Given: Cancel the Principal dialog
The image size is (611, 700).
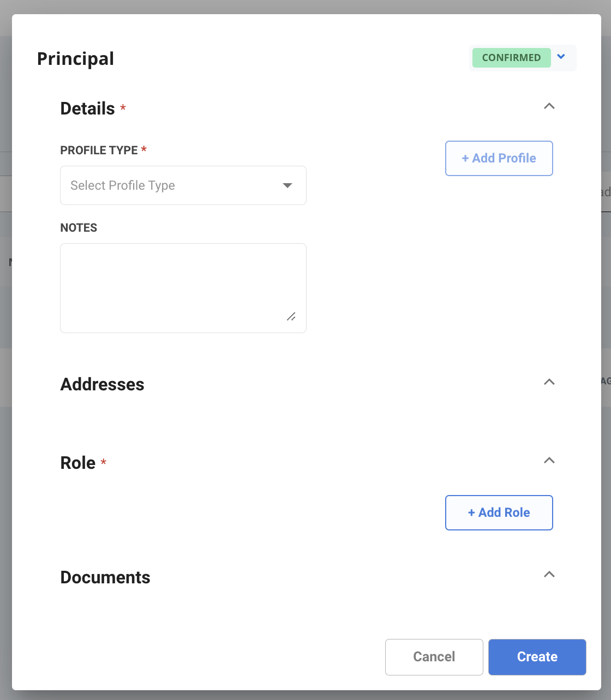Looking at the screenshot, I should [434, 657].
